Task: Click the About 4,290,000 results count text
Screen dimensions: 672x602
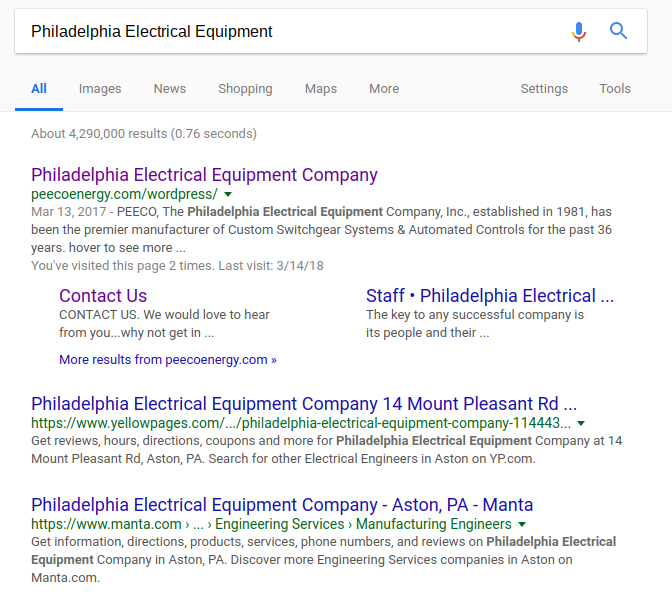Action: pyautogui.click(x=144, y=134)
